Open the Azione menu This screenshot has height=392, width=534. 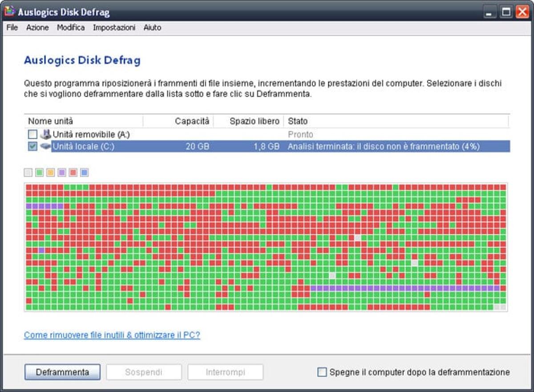(x=37, y=28)
